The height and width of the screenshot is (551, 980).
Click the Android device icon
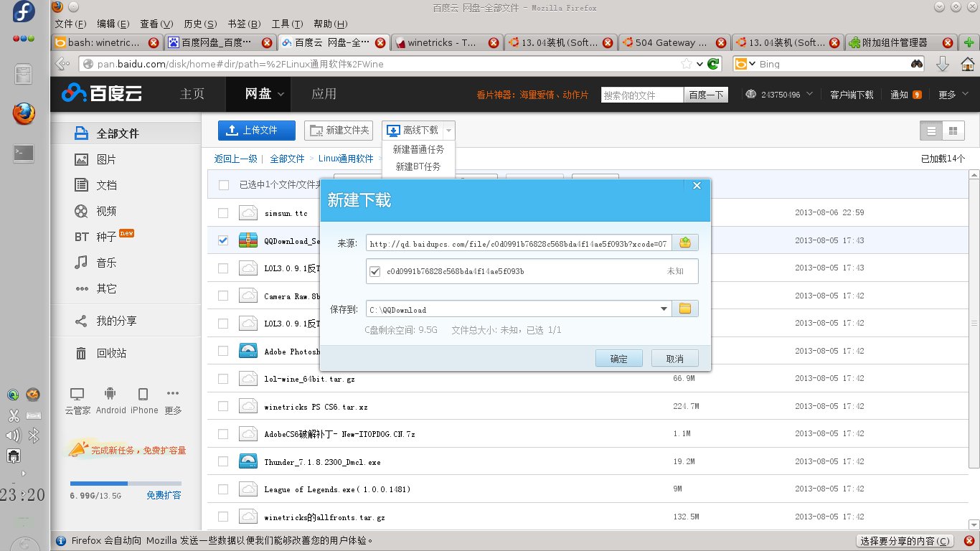[x=110, y=394]
